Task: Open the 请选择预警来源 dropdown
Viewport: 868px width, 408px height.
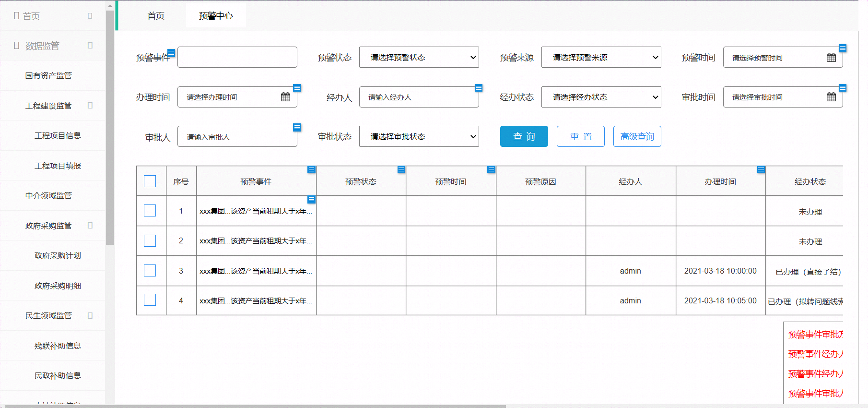Action: [x=601, y=57]
